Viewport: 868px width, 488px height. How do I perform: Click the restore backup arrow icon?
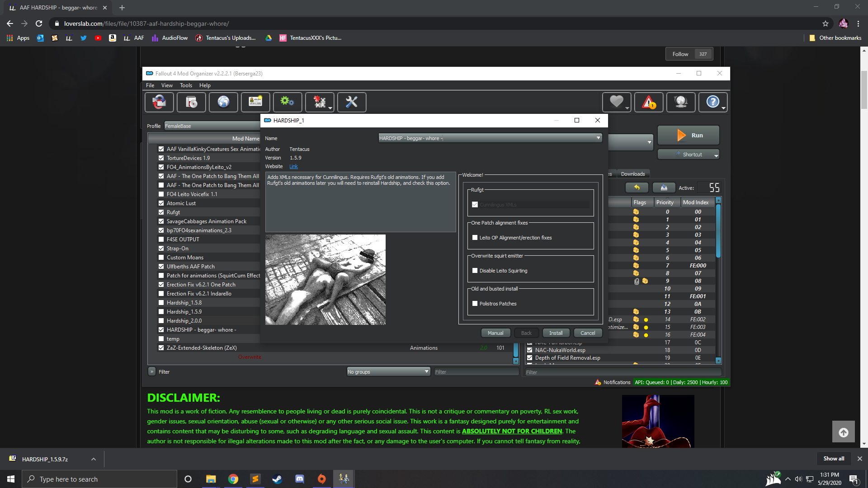point(637,188)
